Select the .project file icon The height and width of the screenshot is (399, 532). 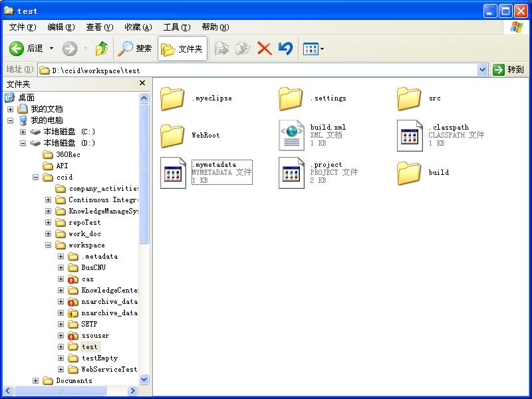[x=291, y=173]
